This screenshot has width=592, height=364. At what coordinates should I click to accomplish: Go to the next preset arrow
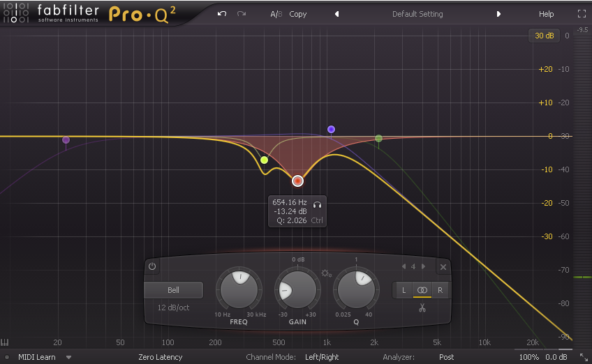(x=498, y=14)
